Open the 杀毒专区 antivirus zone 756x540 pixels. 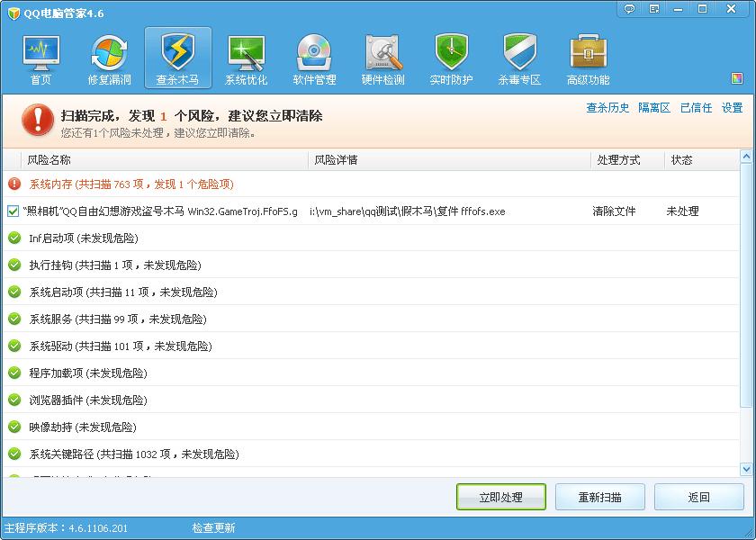(520, 56)
